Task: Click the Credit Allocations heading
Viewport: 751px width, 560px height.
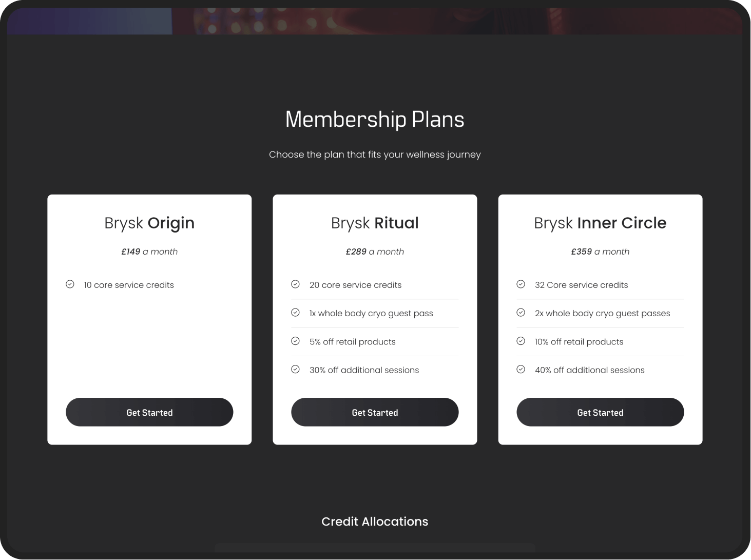Action: tap(375, 522)
